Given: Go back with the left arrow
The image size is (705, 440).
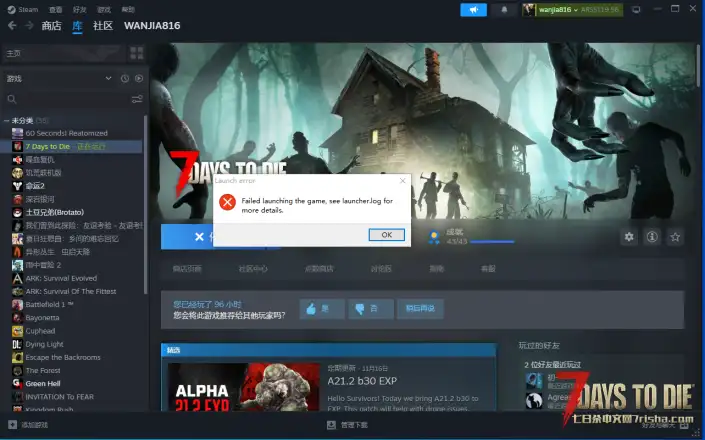Looking at the screenshot, I should coord(12,26).
